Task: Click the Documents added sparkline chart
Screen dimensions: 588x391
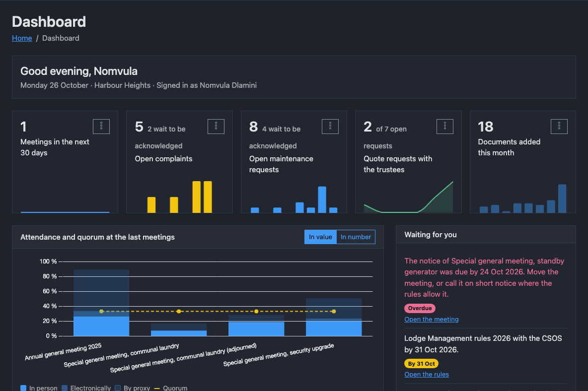Action: coord(523,198)
